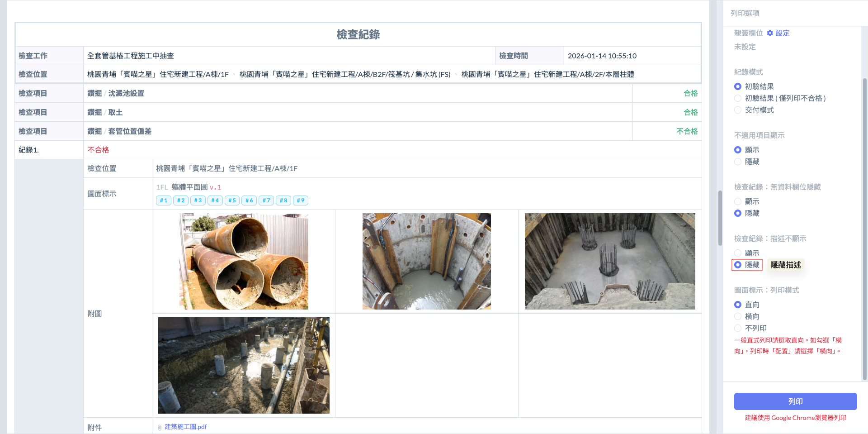Click the 設定 link for 親簽欄位

783,33
